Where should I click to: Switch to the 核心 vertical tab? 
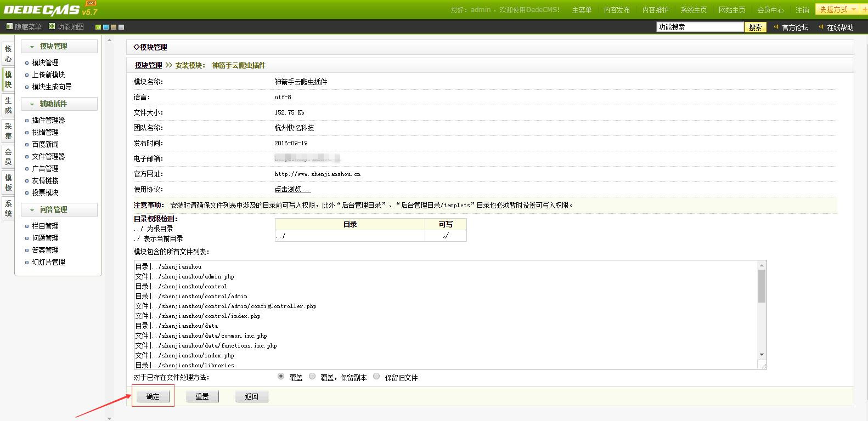(x=8, y=54)
